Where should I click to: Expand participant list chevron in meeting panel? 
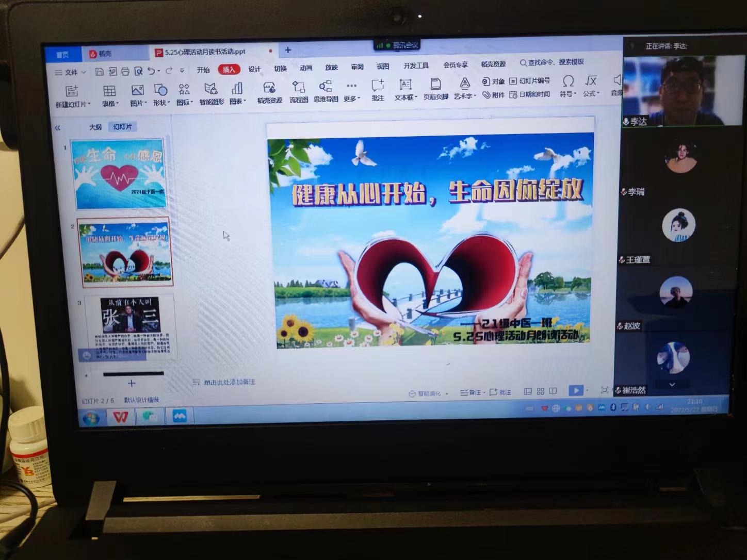(x=672, y=384)
